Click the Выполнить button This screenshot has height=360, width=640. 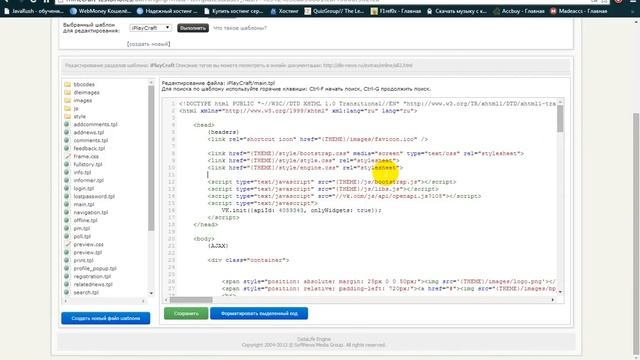click(x=193, y=28)
